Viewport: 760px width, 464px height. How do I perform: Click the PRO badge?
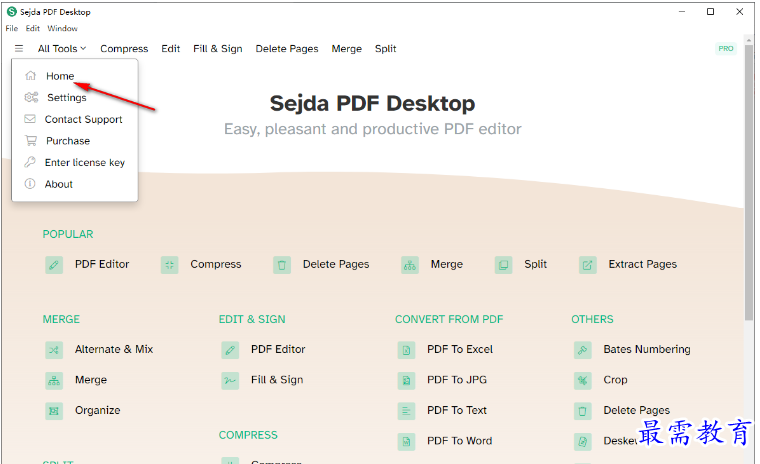(726, 48)
